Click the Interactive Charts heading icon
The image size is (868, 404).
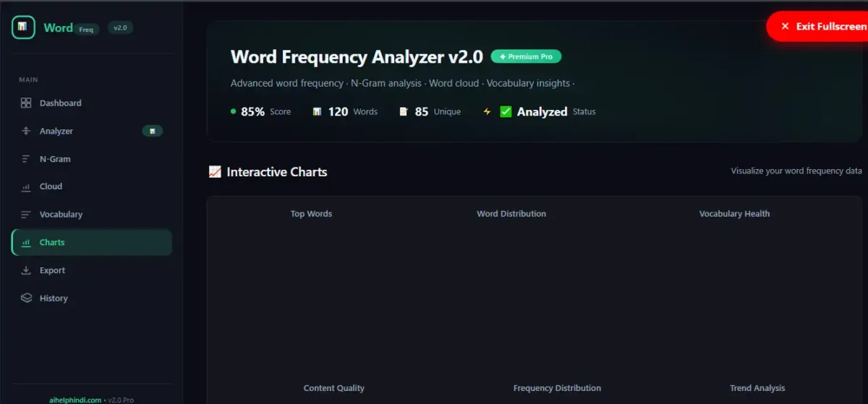click(215, 172)
